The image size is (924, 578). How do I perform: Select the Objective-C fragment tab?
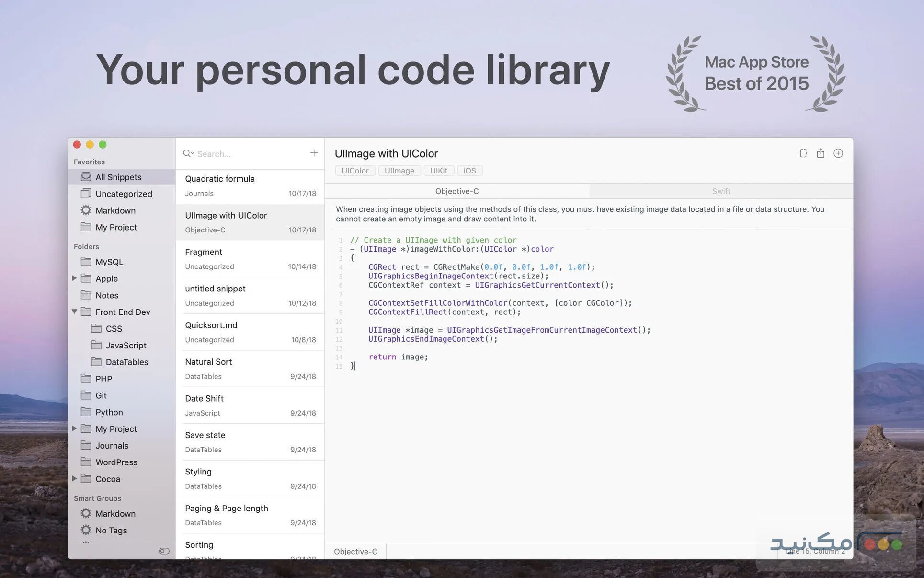pos(456,191)
